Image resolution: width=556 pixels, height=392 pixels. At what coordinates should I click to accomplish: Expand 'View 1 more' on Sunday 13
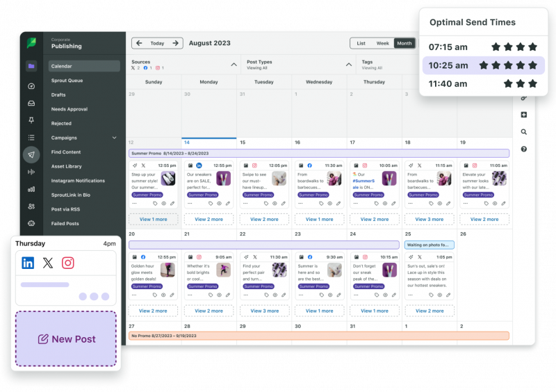pyautogui.click(x=153, y=219)
